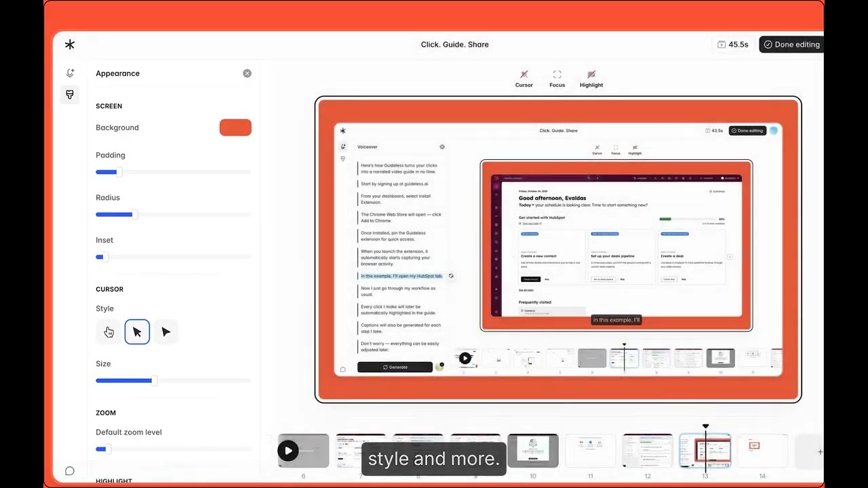The image size is (868, 488).
Task: Click the playhead marker above slide 13
Action: (705, 426)
